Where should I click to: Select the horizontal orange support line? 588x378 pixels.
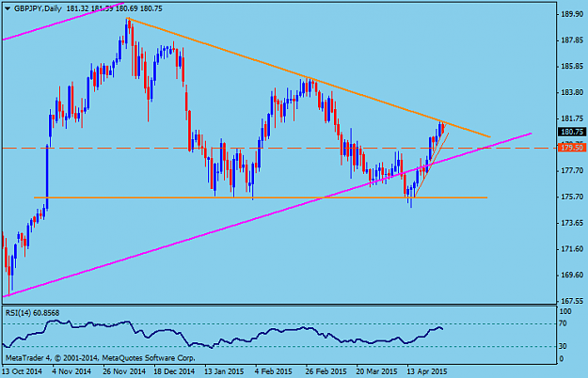[261, 197]
